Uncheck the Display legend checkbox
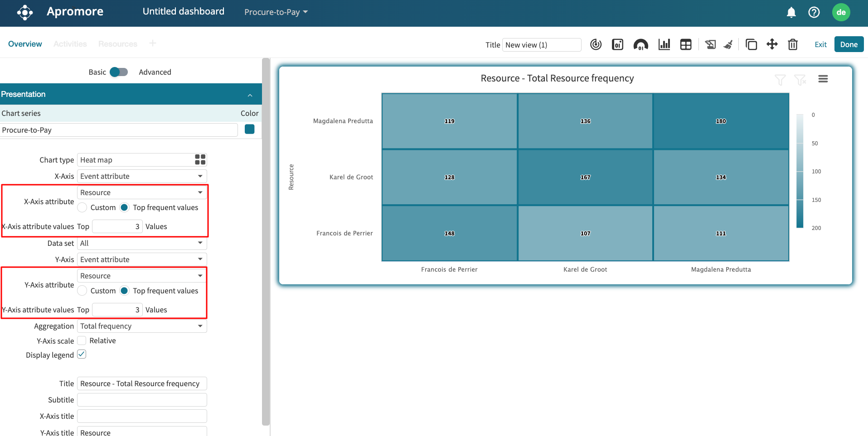 click(x=82, y=355)
